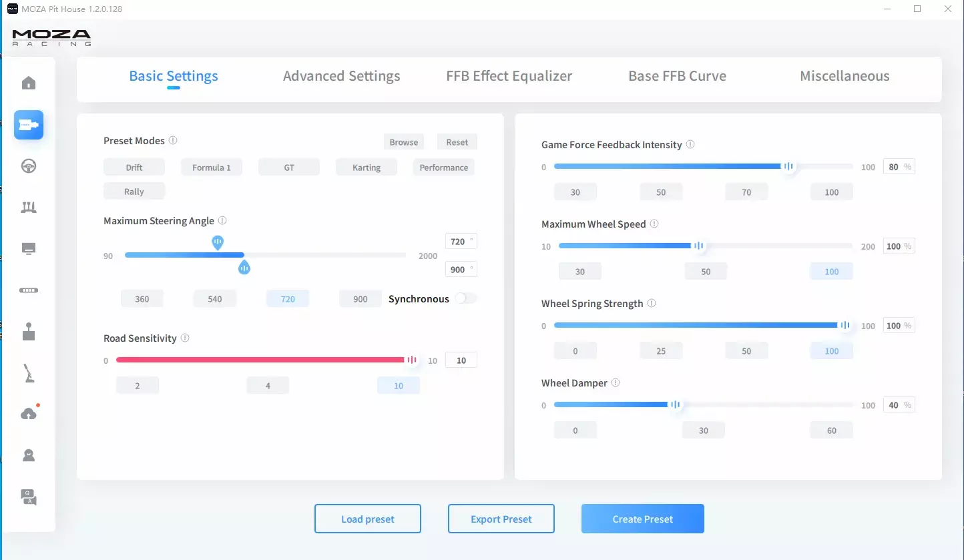Screen dimensions: 964x560
Task: Click the Create Preset button
Action: pos(642,519)
